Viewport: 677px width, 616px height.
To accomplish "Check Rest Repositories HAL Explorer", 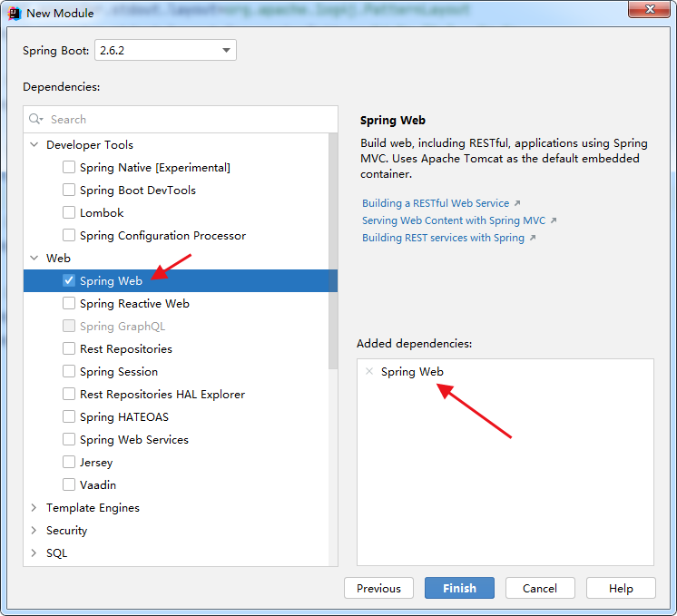I will [69, 394].
